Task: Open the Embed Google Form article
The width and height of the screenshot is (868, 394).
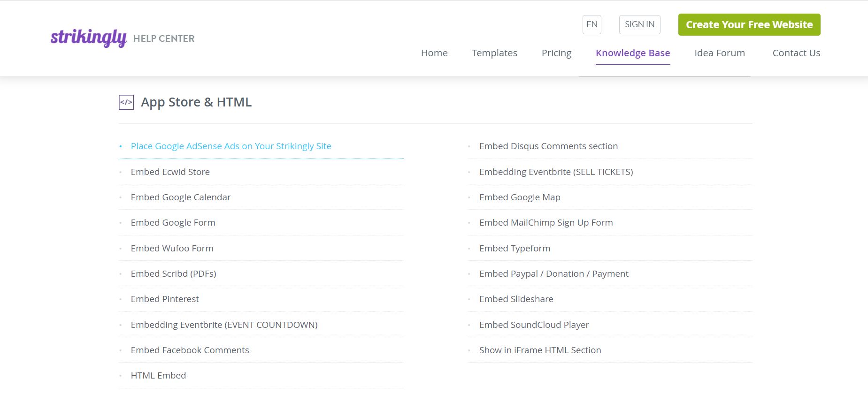Action: point(173,222)
